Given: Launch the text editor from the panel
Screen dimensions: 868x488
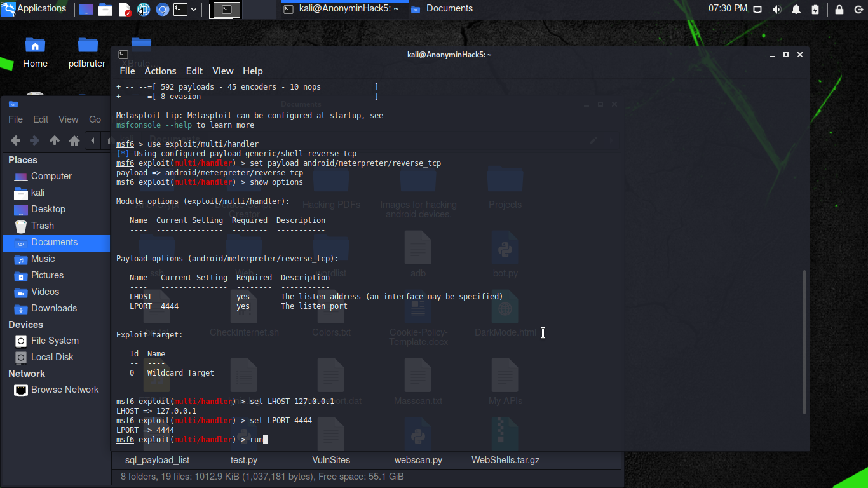Looking at the screenshot, I should tap(125, 10).
